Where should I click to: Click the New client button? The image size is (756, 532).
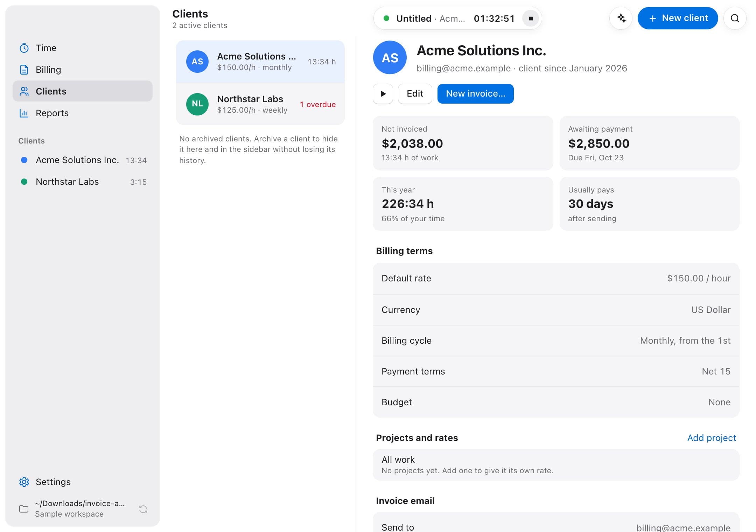(x=678, y=18)
